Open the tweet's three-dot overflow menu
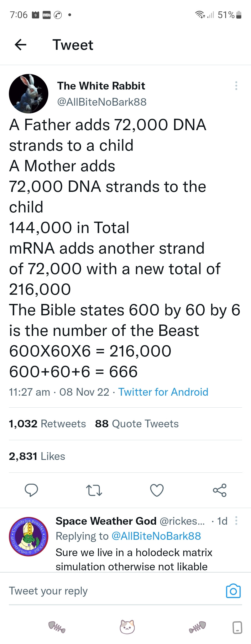 tap(236, 86)
